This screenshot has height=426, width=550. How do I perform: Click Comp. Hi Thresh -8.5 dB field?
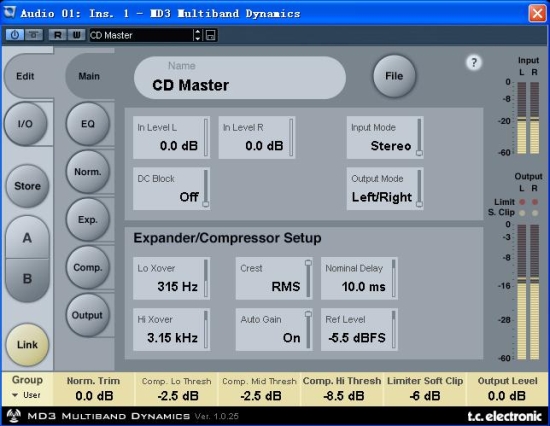[x=342, y=389]
